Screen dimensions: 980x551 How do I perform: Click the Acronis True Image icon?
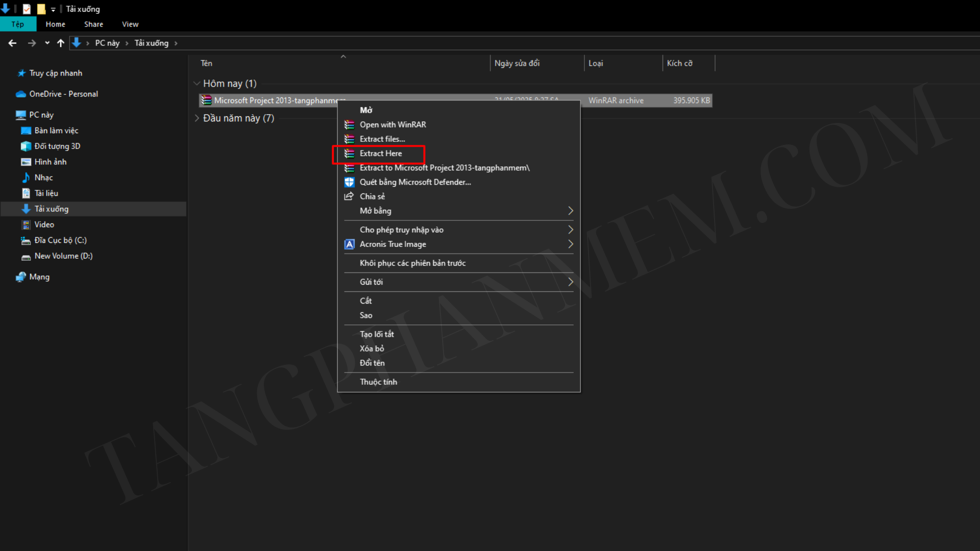[x=349, y=244]
